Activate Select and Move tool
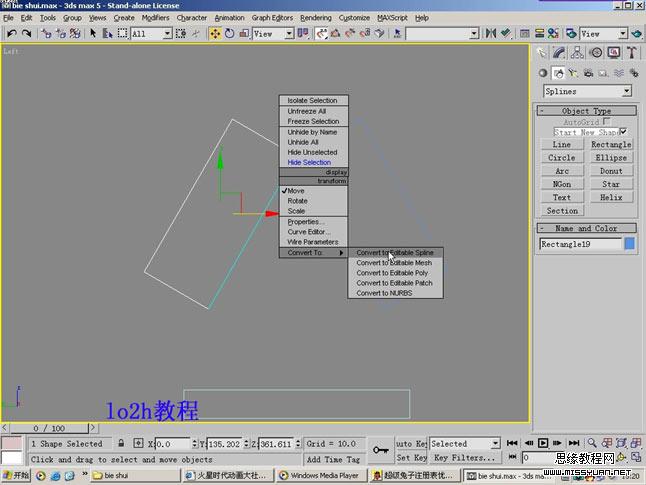The height and width of the screenshot is (485, 646). [x=215, y=33]
